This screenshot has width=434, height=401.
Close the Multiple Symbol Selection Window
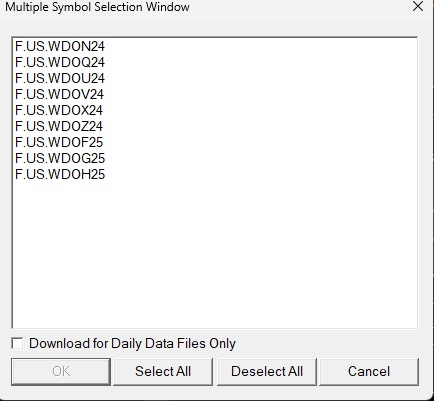418,6
